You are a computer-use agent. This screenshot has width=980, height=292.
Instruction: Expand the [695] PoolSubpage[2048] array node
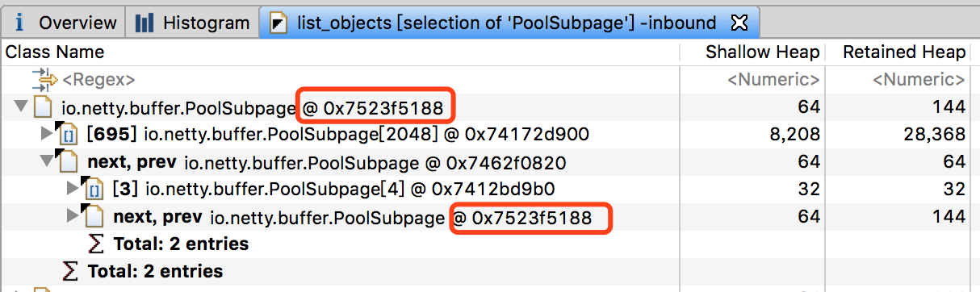coord(46,134)
